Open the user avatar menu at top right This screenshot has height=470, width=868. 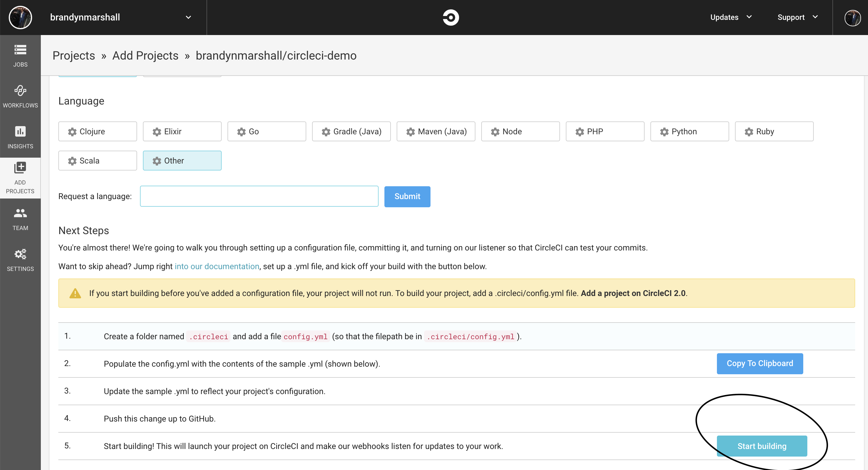click(x=853, y=18)
